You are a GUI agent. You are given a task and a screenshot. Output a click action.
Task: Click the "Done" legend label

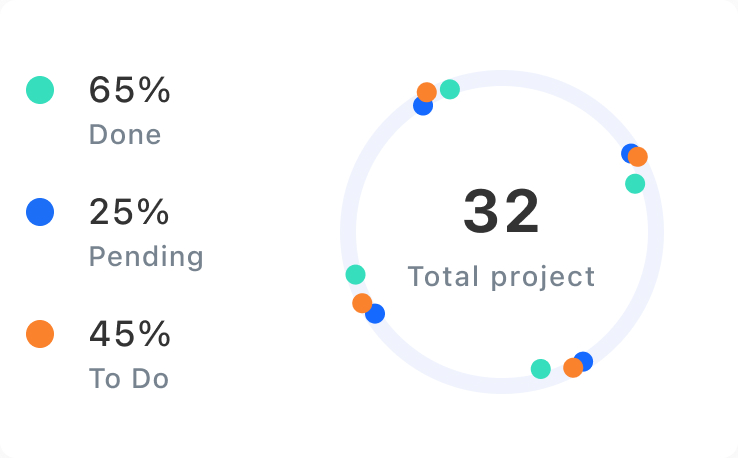pos(125,135)
